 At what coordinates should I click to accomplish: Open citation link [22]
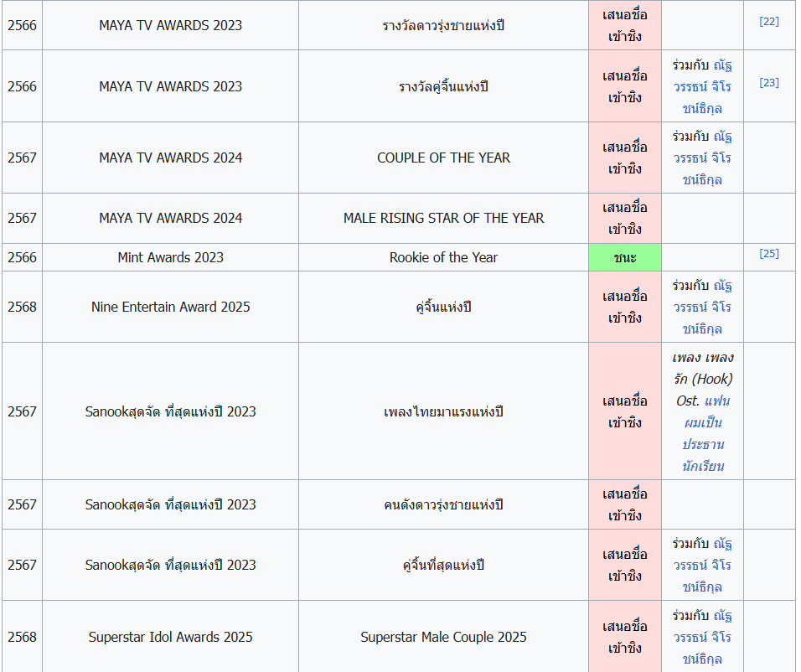(x=769, y=22)
